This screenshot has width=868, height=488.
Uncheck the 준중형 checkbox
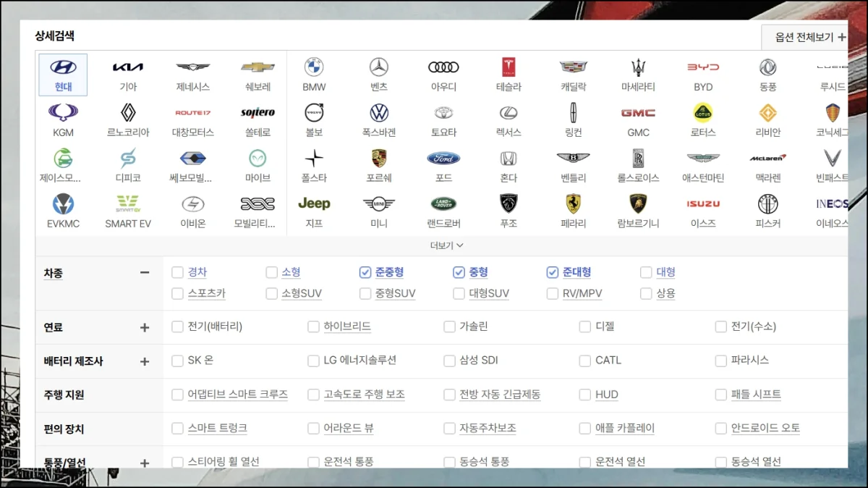365,272
